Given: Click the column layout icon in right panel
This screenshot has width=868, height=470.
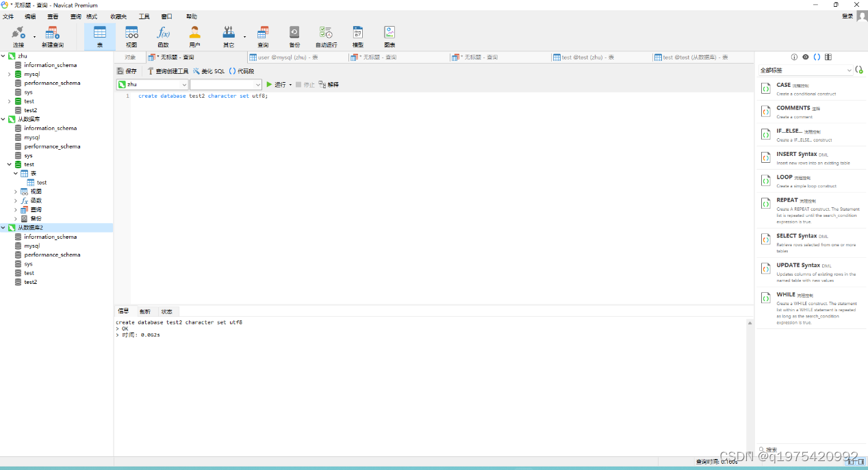Looking at the screenshot, I should pos(828,57).
